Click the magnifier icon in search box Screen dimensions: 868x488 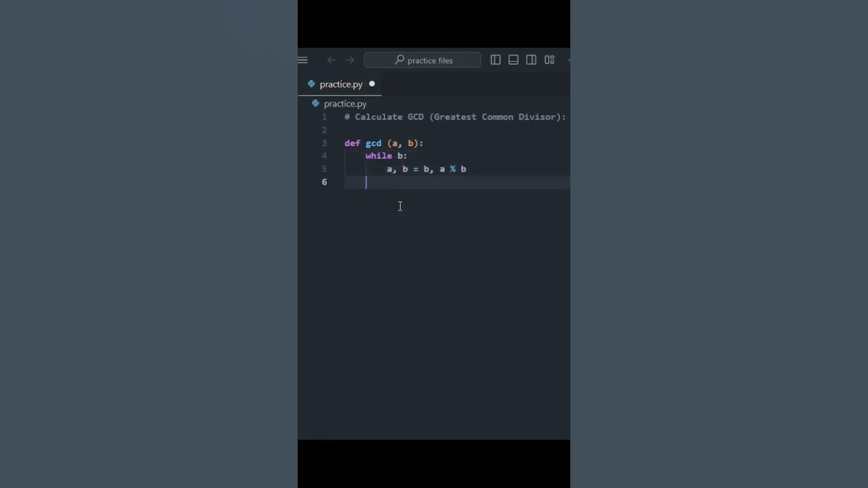click(399, 60)
